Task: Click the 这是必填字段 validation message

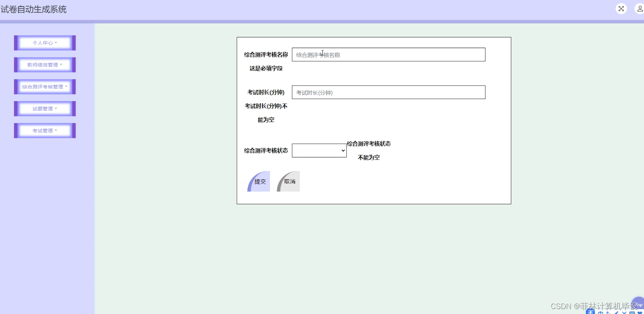Action: 266,69
